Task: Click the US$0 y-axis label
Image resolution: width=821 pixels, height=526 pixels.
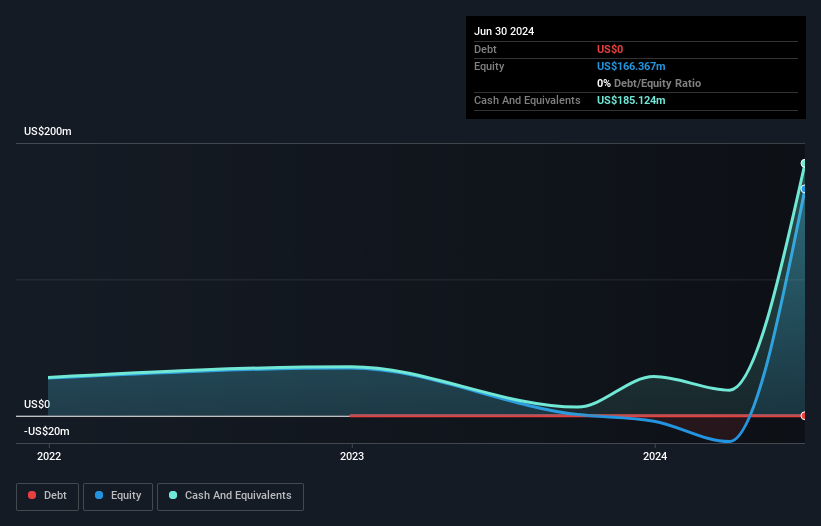Action: pos(37,404)
